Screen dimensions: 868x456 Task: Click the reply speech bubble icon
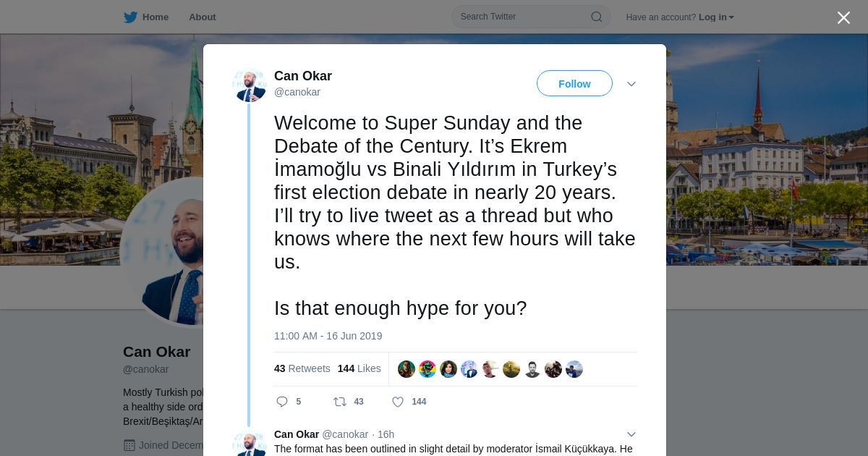[x=282, y=402]
